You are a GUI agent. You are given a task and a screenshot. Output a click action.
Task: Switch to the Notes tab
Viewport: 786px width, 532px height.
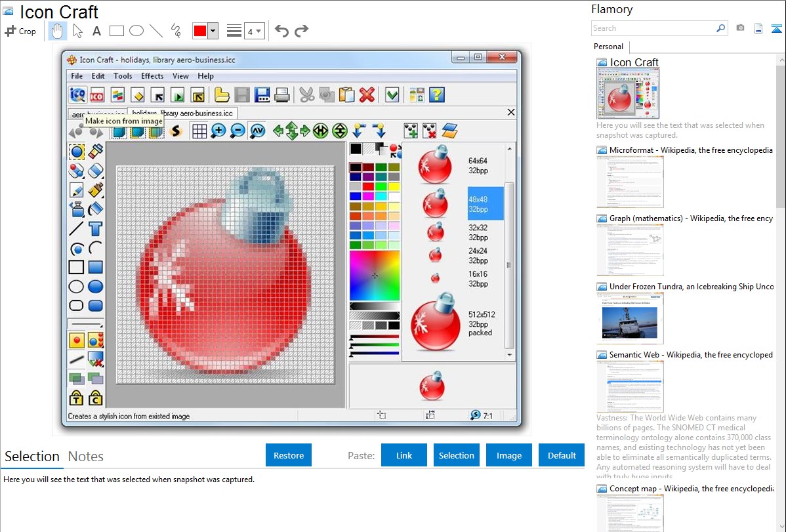point(86,457)
